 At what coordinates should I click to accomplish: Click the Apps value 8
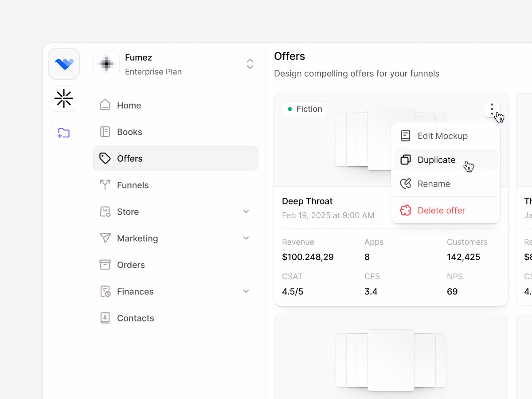point(367,257)
